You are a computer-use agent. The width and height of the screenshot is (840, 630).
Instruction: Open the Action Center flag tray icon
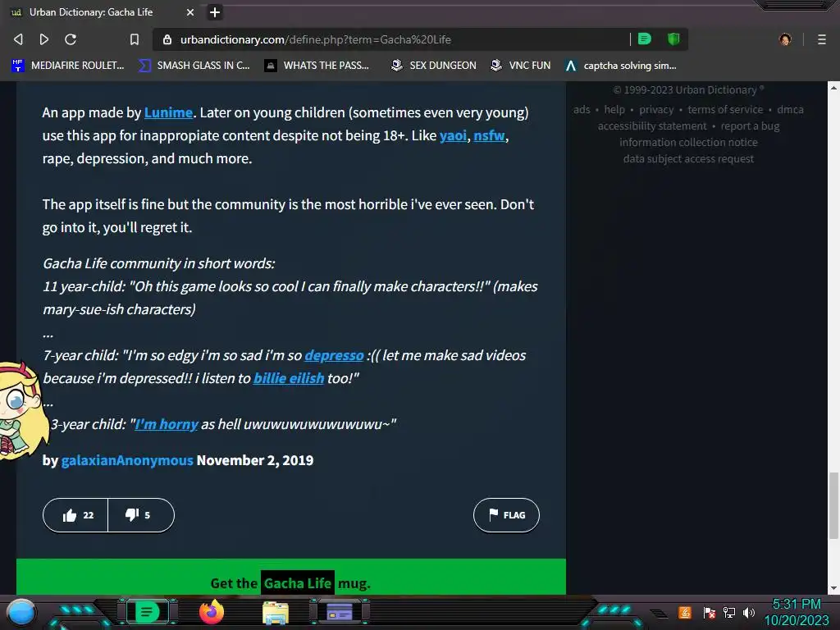pos(709,612)
